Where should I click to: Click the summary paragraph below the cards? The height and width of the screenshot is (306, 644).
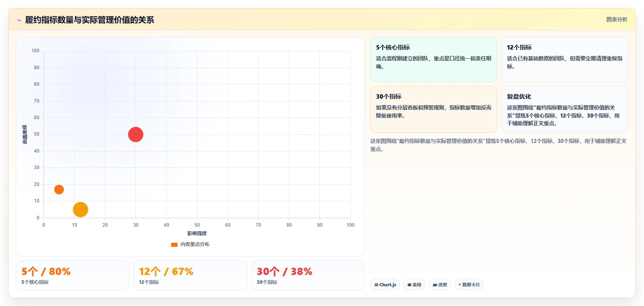point(498,145)
